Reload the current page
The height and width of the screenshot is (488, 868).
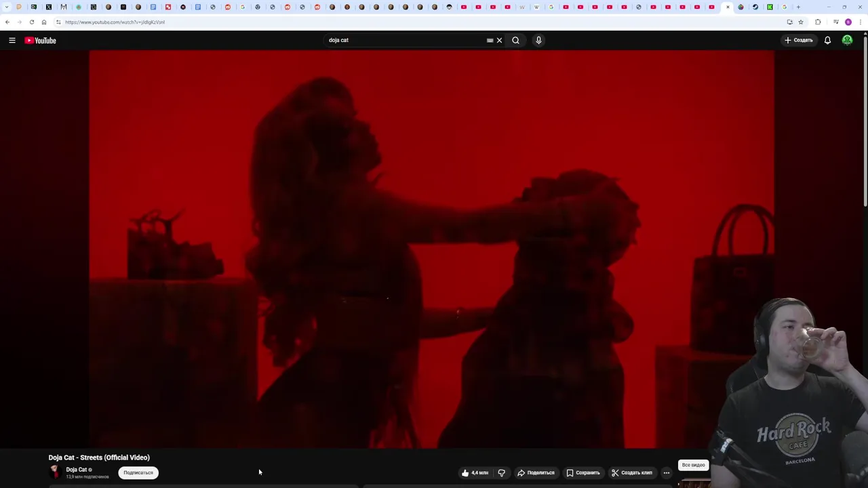[x=32, y=22]
